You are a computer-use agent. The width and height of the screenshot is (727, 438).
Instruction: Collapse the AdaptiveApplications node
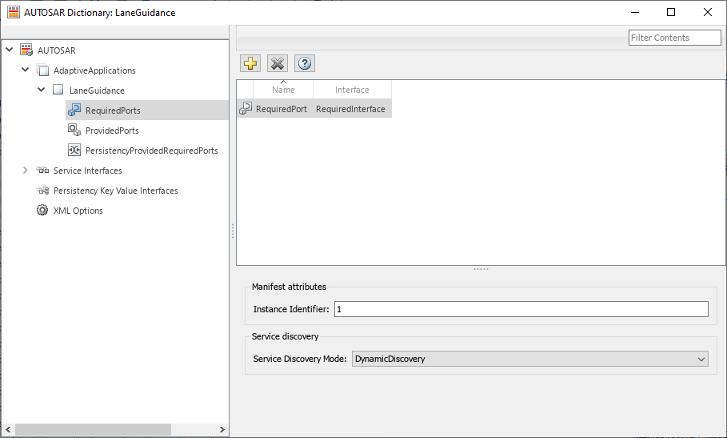tap(25, 70)
